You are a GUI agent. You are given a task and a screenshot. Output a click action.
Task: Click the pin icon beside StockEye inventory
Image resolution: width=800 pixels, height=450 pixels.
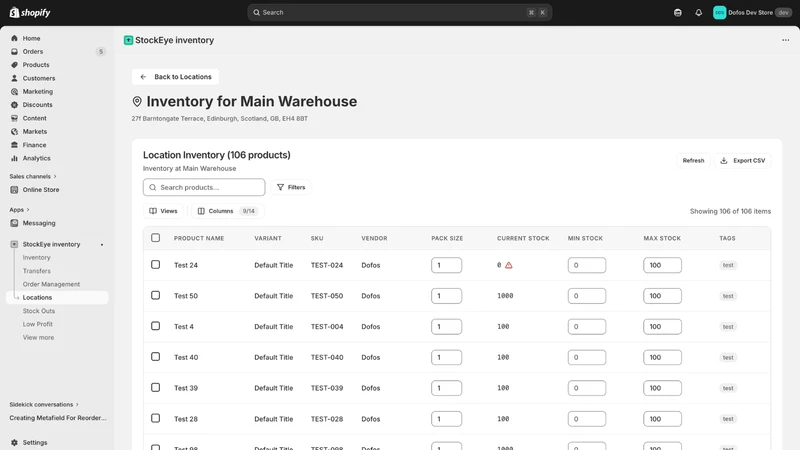(102, 244)
